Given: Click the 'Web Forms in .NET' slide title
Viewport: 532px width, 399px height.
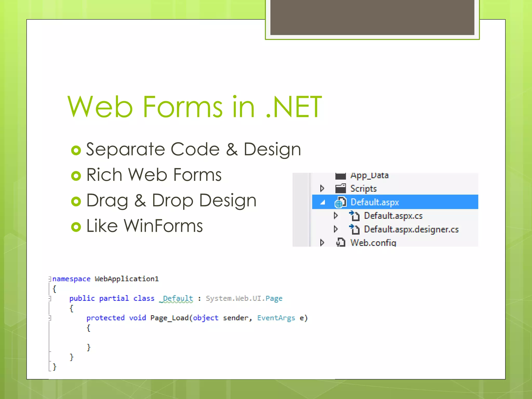Looking at the screenshot, I should click(194, 107).
